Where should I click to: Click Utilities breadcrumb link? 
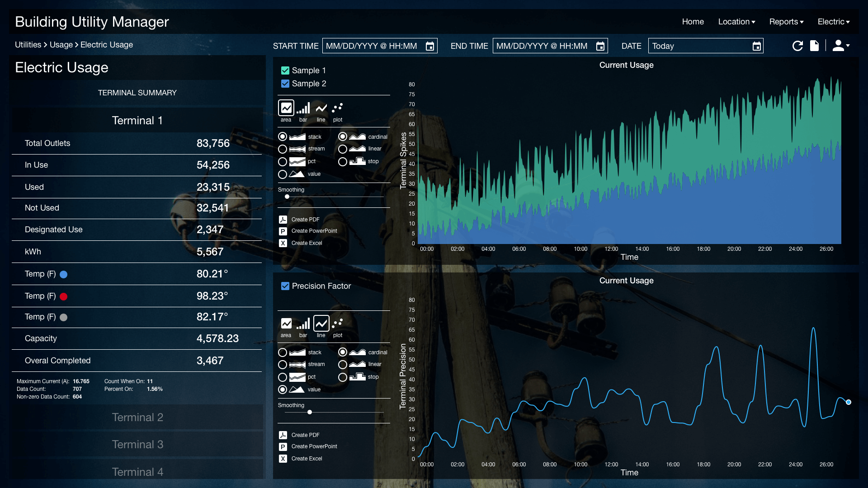coord(28,45)
